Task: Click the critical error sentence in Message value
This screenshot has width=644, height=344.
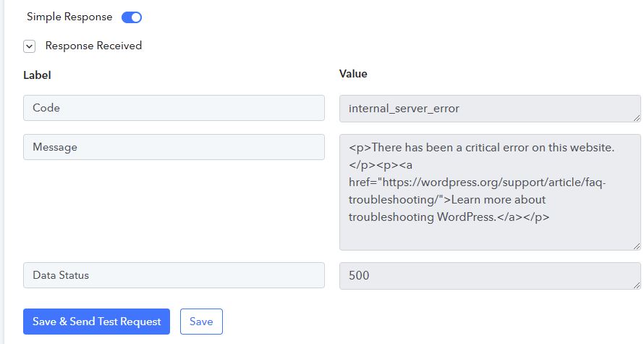Action: 492,148
